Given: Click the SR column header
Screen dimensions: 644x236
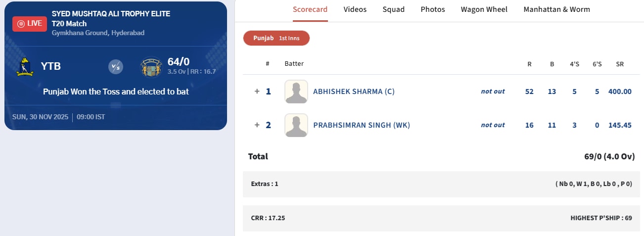Looking at the screenshot, I should click(619, 64).
